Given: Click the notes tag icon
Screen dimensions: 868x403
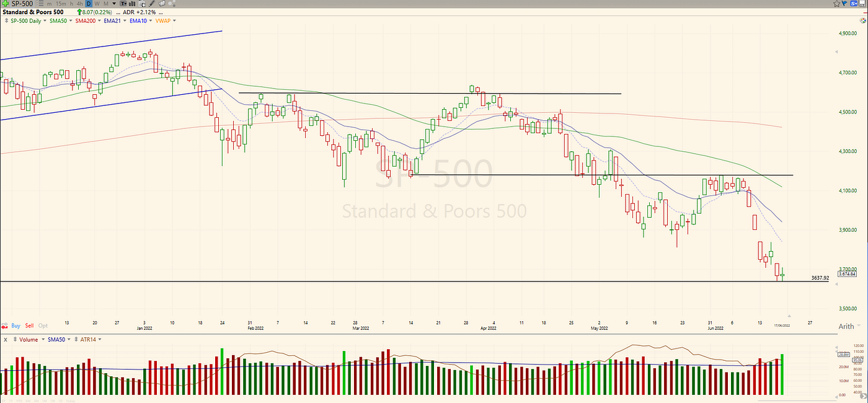Looking at the screenshot, I should [162, 4].
